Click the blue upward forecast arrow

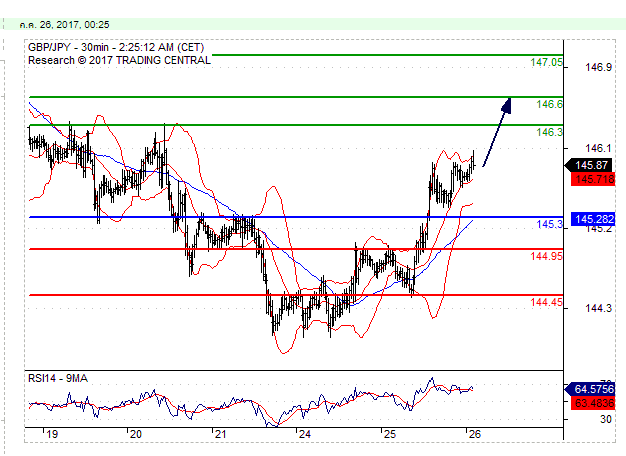click(x=497, y=132)
